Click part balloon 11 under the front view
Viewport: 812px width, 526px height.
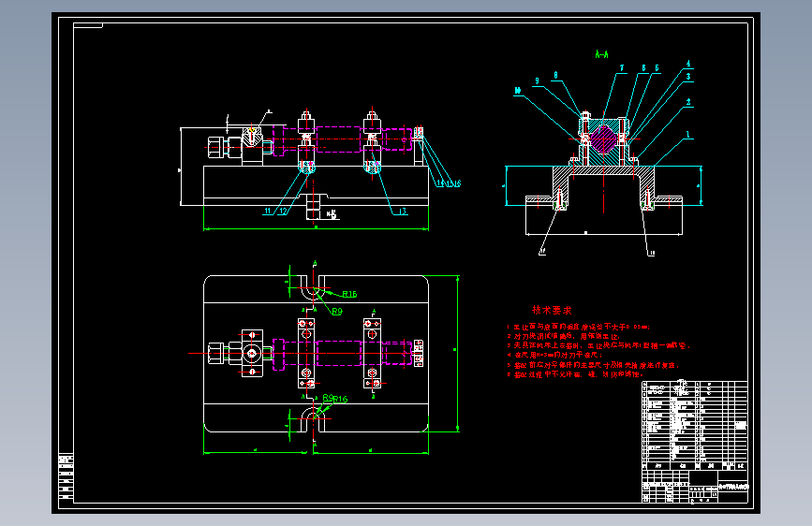tap(268, 212)
